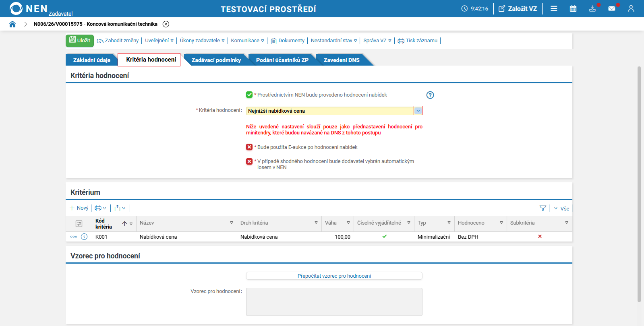Expand the Úkony zadavatele menu
The image size is (644, 326).
pos(202,41)
